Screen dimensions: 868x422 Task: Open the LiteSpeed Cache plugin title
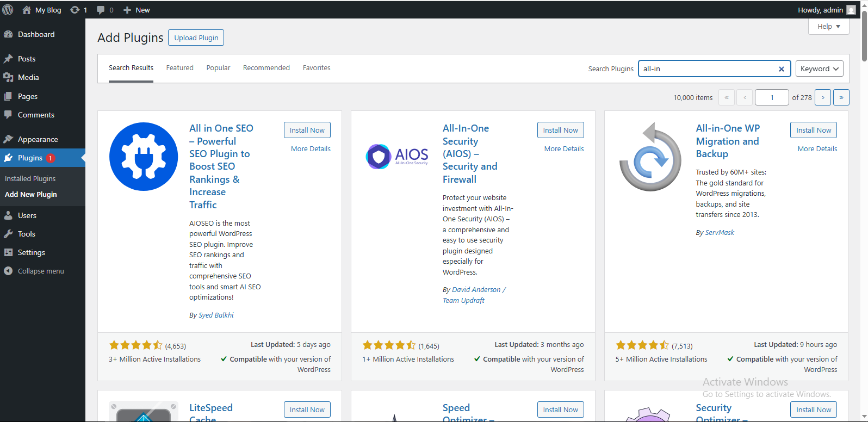(x=211, y=413)
